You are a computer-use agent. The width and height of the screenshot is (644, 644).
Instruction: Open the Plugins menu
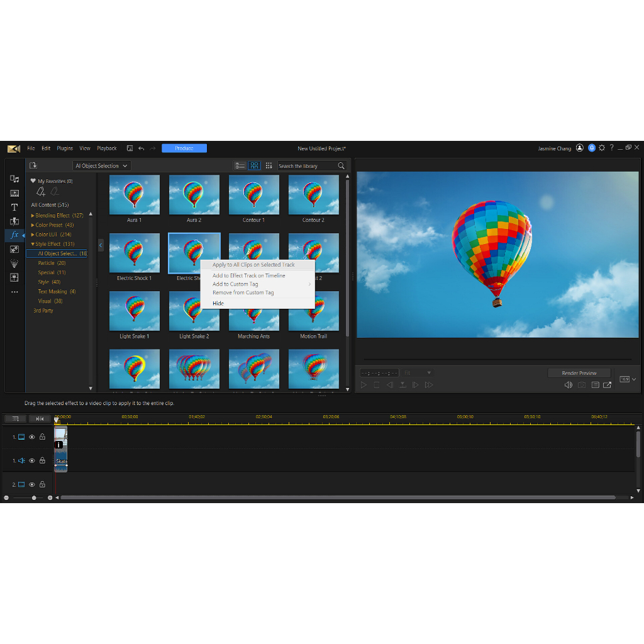pyautogui.click(x=65, y=148)
